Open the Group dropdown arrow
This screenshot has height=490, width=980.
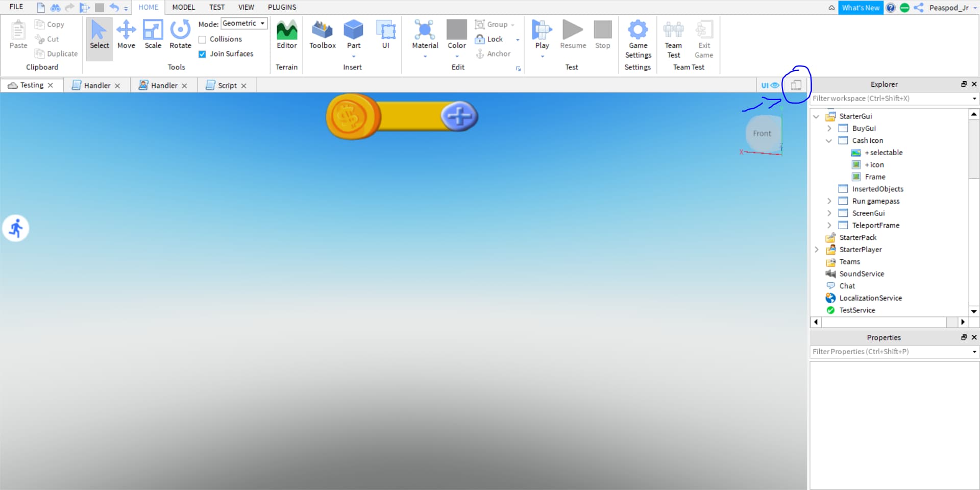512,24
